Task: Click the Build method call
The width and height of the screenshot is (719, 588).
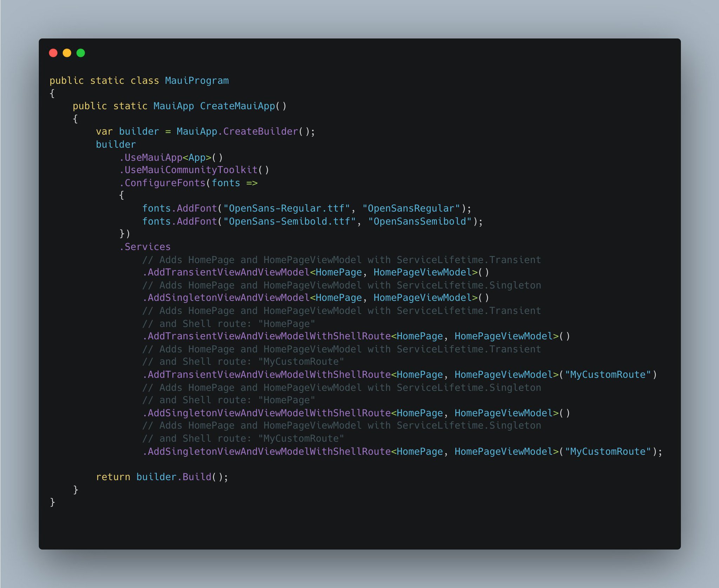Action: coord(197,477)
